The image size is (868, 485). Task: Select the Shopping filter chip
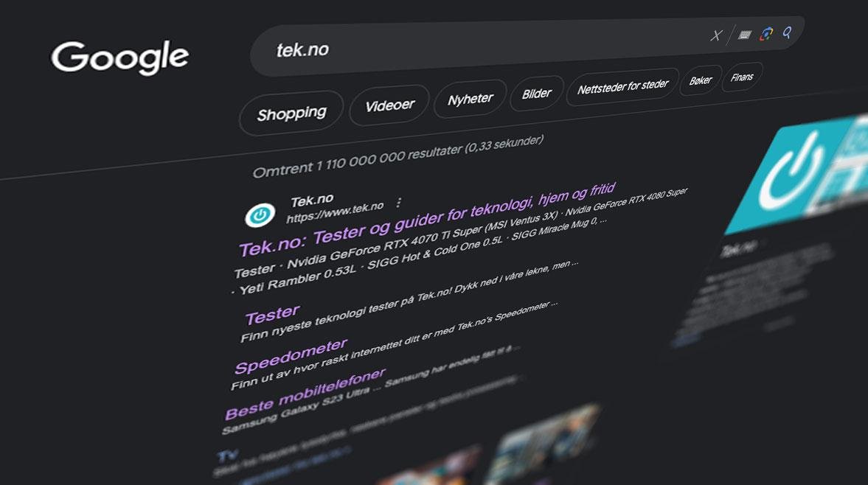coord(291,114)
